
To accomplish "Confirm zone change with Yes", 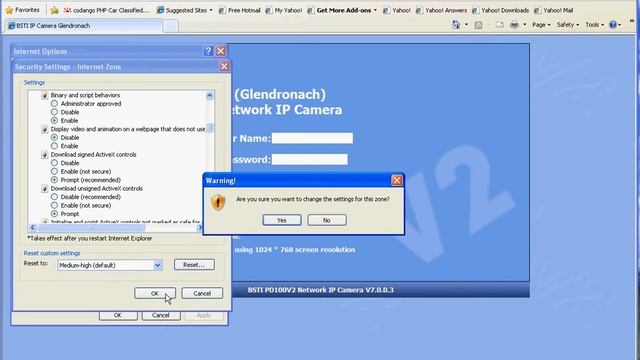I will coord(282,220).
